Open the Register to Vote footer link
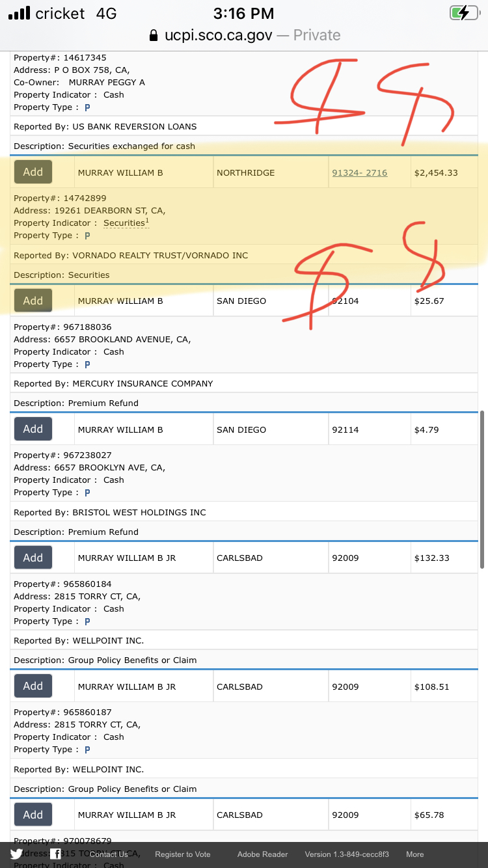The image size is (488, 868). [183, 854]
